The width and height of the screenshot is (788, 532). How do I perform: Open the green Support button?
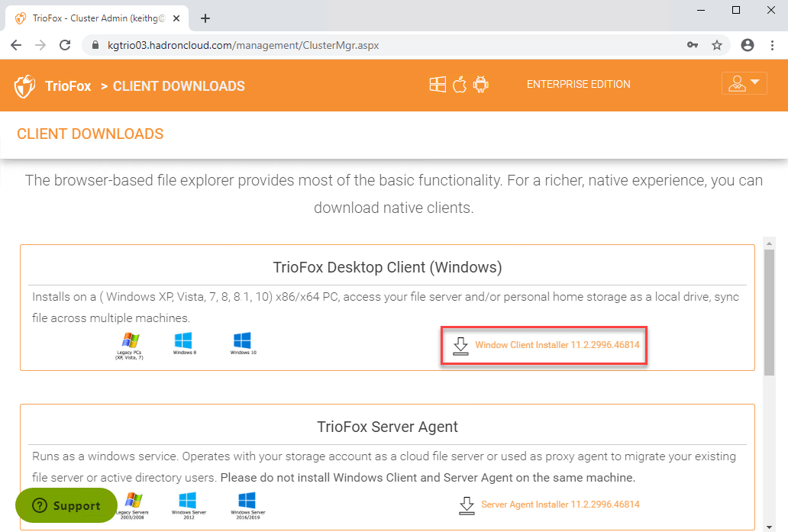tap(66, 505)
